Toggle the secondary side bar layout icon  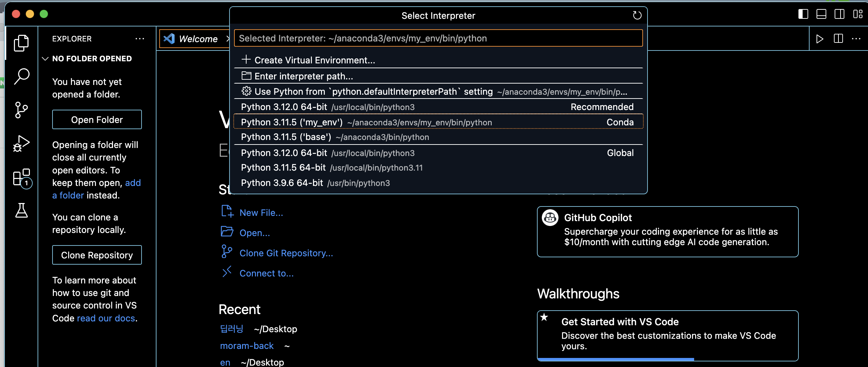coord(839,14)
